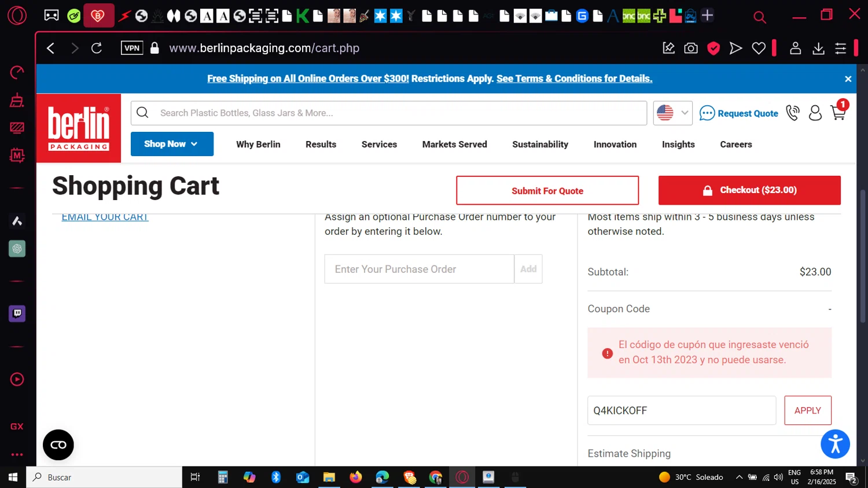This screenshot has height=488, width=868.
Task: Click Submit For Quote button
Action: point(547,190)
